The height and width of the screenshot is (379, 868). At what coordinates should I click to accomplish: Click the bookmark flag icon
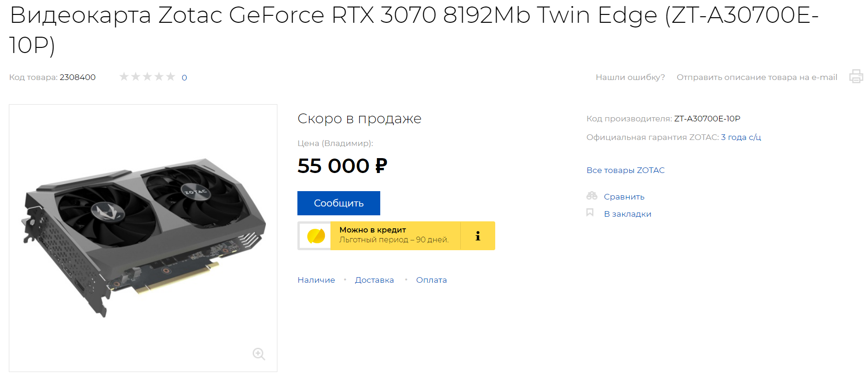pos(590,213)
